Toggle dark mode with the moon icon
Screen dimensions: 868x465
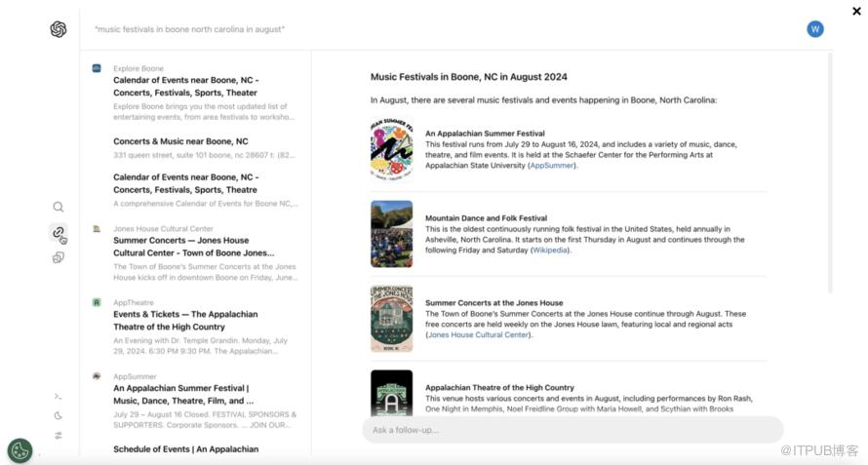click(x=59, y=416)
